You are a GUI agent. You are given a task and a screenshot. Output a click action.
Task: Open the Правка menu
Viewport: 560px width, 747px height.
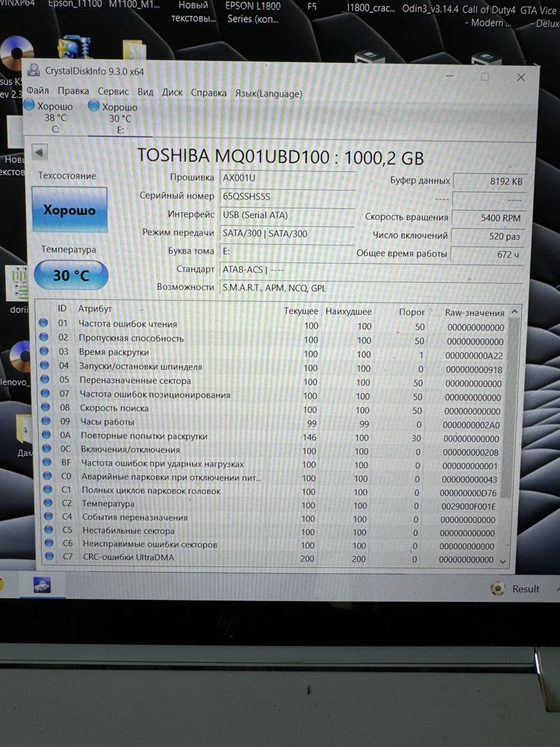click(x=73, y=90)
